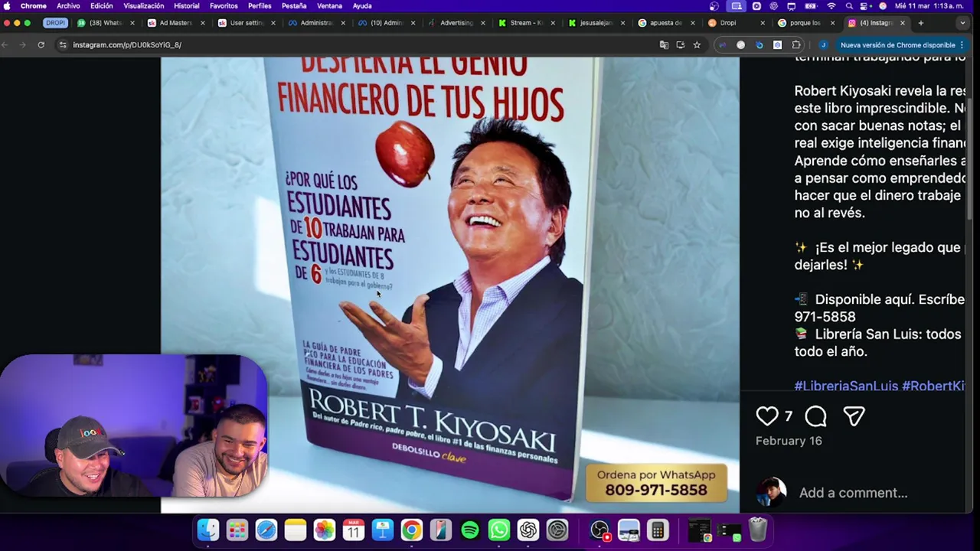Open the comment bubble icon
The width and height of the screenshot is (980, 551).
(x=815, y=416)
